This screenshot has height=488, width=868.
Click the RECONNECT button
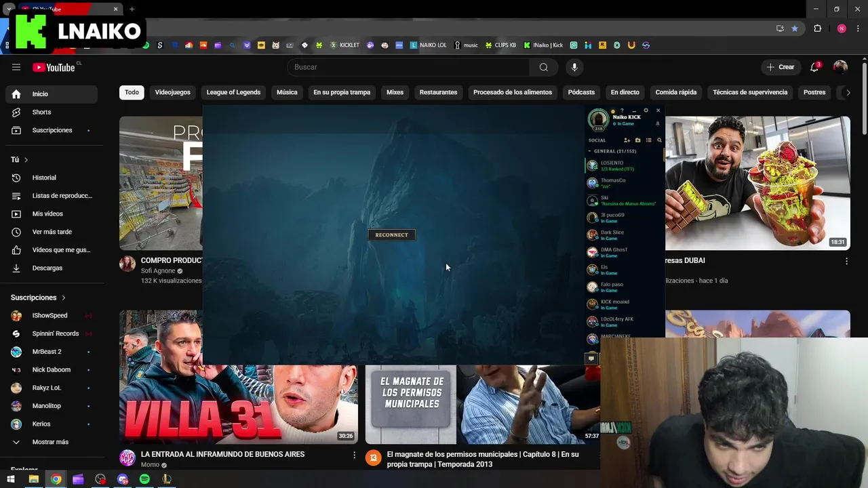click(x=392, y=235)
